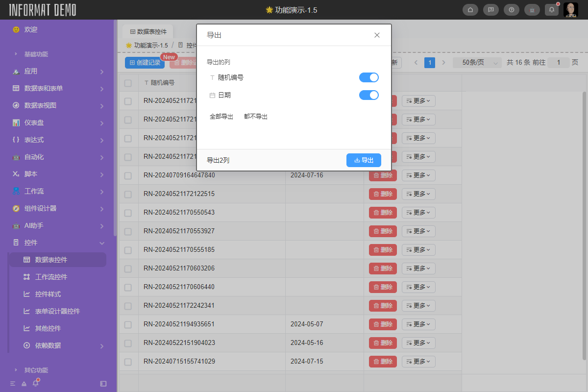Expand the 更多 dropdown on the first row
588x392 pixels.
click(418, 100)
